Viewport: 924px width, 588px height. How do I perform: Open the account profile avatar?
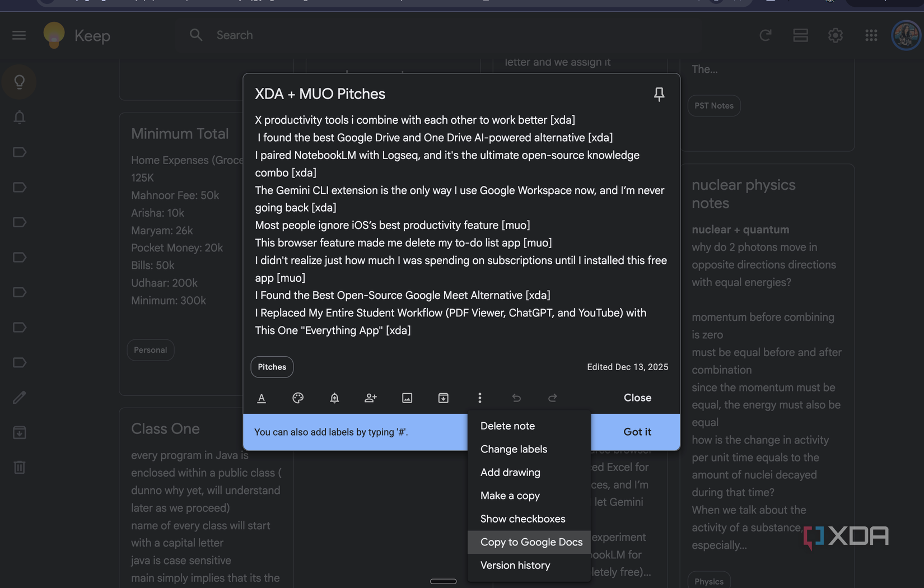(x=906, y=35)
